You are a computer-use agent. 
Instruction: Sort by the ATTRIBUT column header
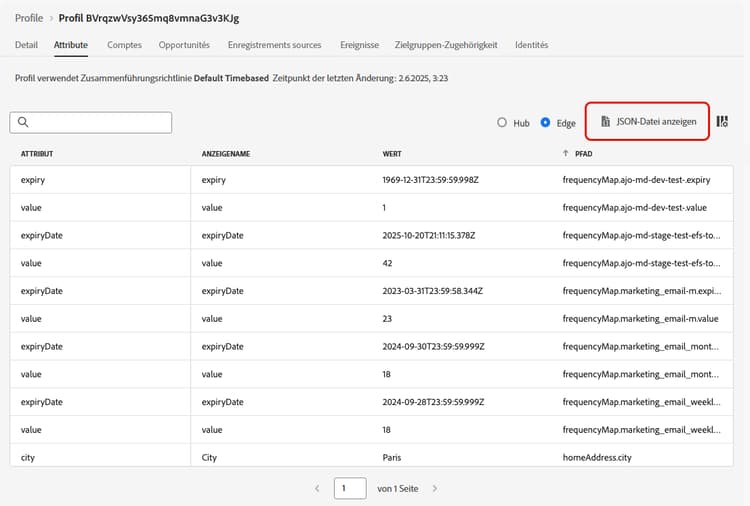(37, 155)
